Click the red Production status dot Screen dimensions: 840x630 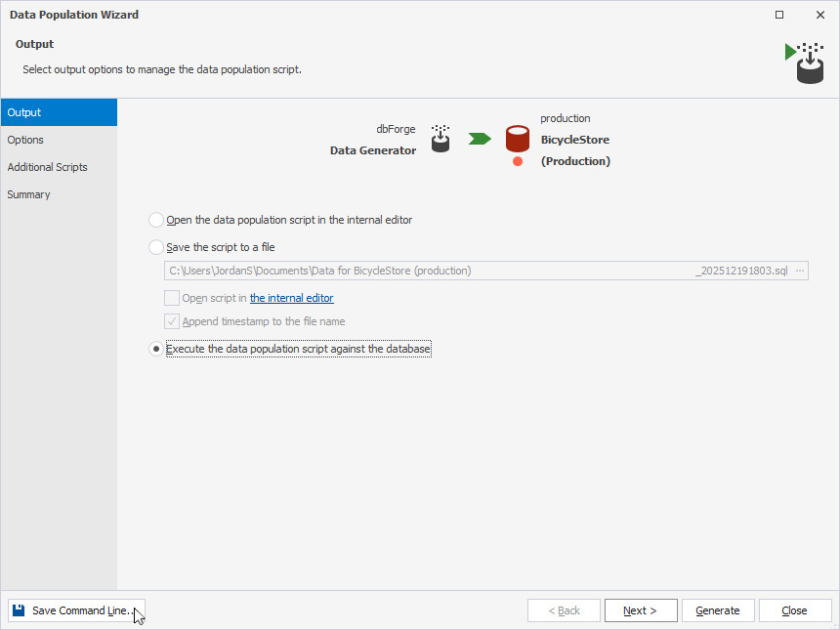pos(518,161)
